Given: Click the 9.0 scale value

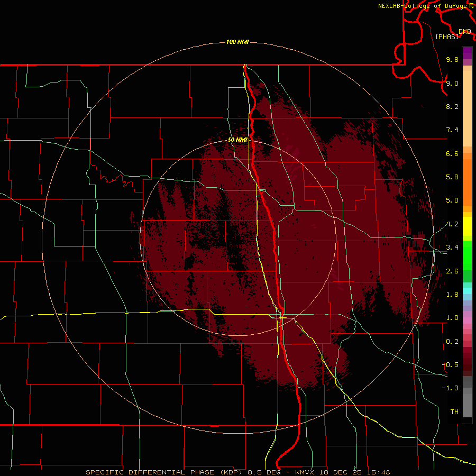Looking at the screenshot, I should click(x=452, y=83).
